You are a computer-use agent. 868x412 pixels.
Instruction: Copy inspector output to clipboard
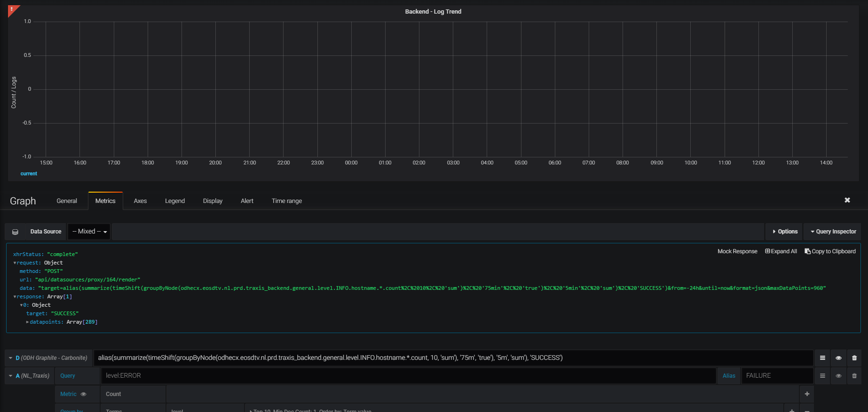(830, 251)
